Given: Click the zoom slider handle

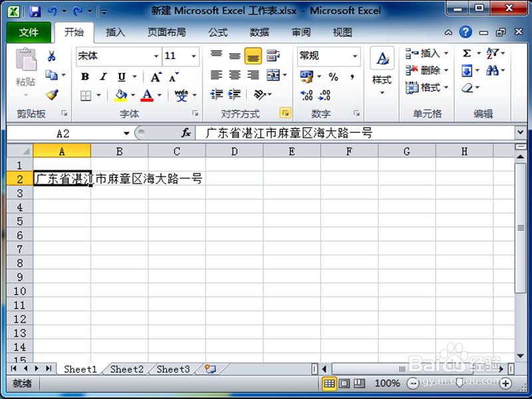Looking at the screenshot, I should (x=460, y=384).
